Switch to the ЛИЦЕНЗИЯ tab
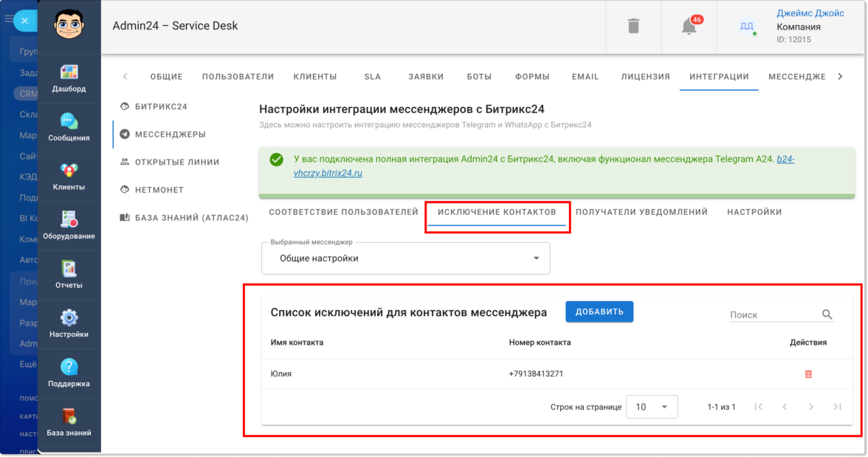This screenshot has height=457, width=868. coord(645,77)
